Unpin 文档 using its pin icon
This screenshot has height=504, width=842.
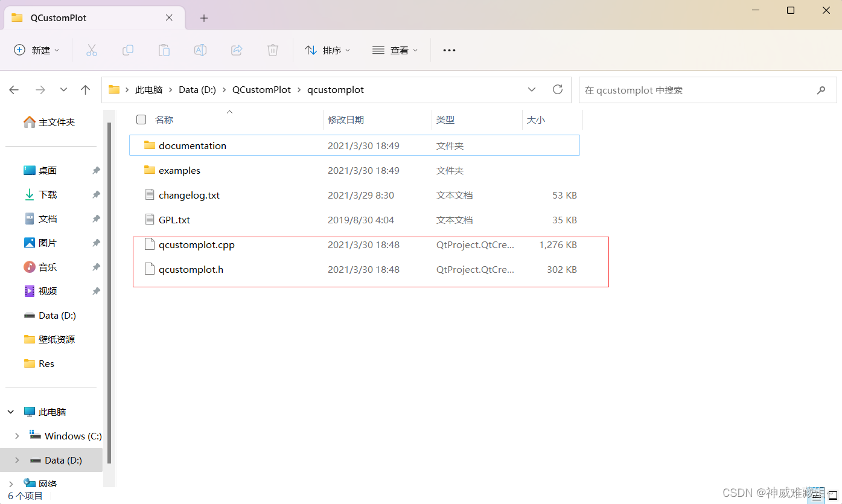(96, 219)
